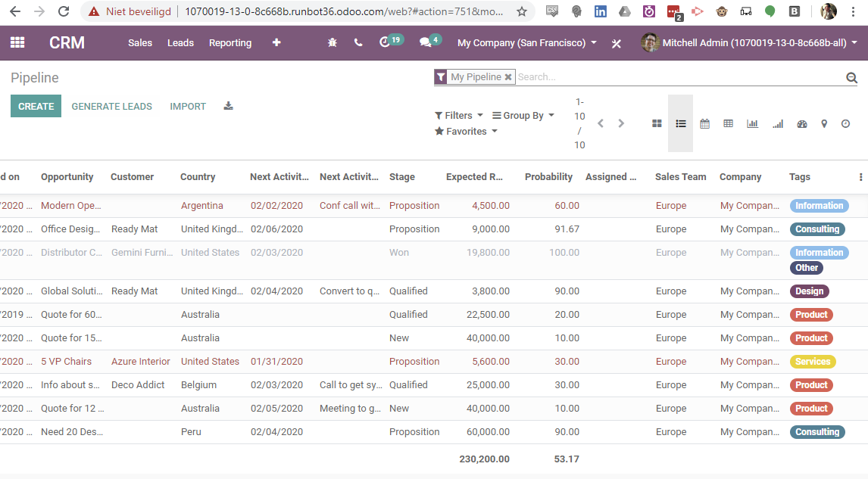
Task: Switch to the Kanban view
Action: point(657,123)
